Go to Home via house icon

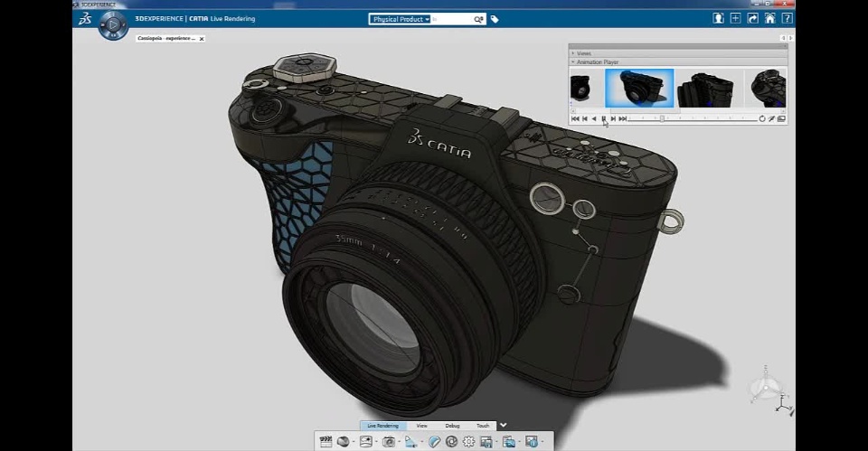(x=769, y=18)
